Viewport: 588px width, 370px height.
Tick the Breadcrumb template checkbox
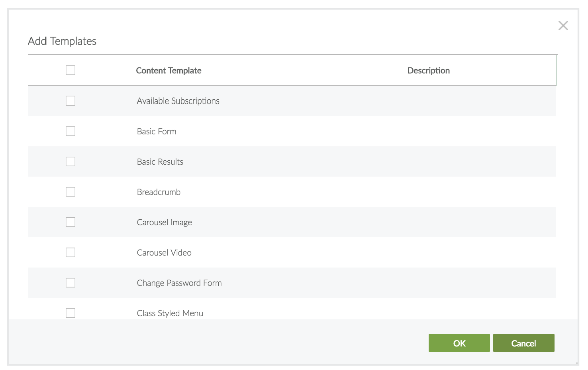coord(71,192)
